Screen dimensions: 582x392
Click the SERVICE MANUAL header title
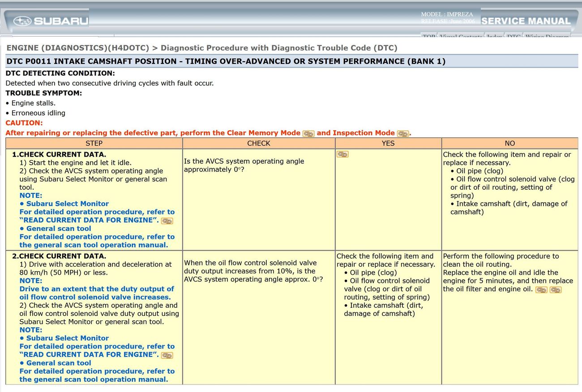(526, 21)
